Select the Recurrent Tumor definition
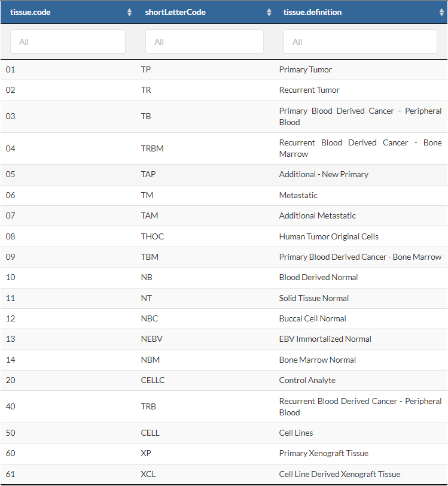Viewport: 448px width, 486px height. coord(309,90)
